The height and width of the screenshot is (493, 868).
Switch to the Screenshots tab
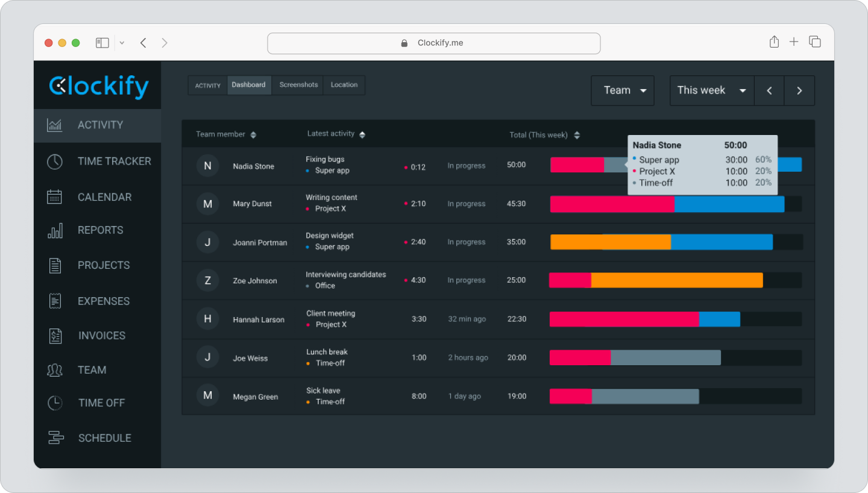point(298,85)
